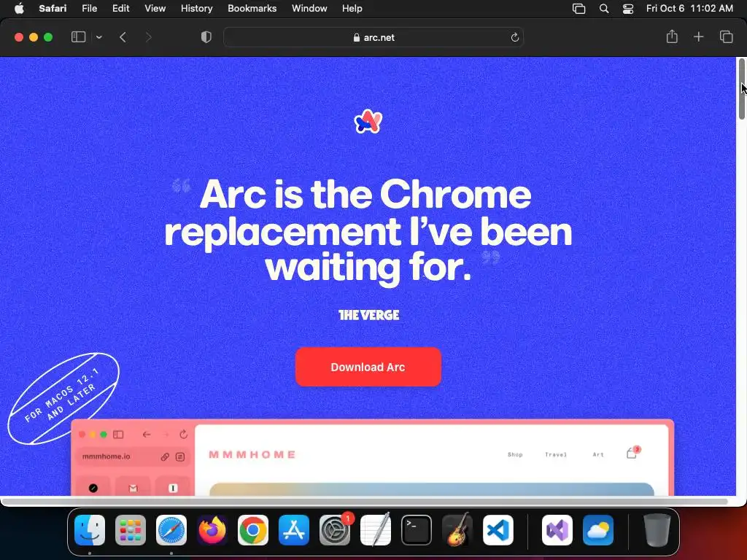
Task: Go back to the previous page
Action: (123, 37)
